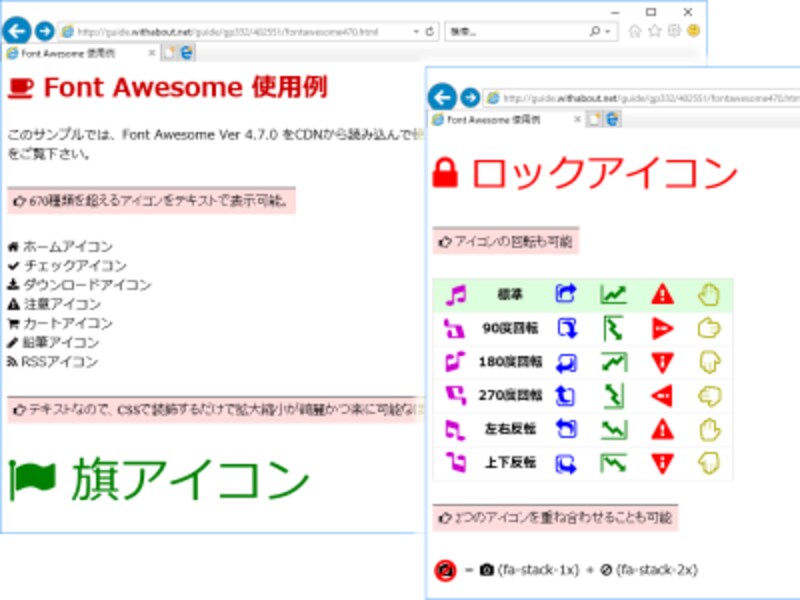Click the '90度回転' row label
Viewport: 800px width, 600px height.
[x=510, y=328]
